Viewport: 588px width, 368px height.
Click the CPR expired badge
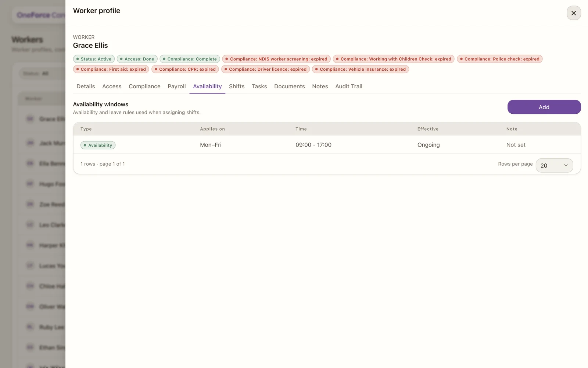coord(185,69)
